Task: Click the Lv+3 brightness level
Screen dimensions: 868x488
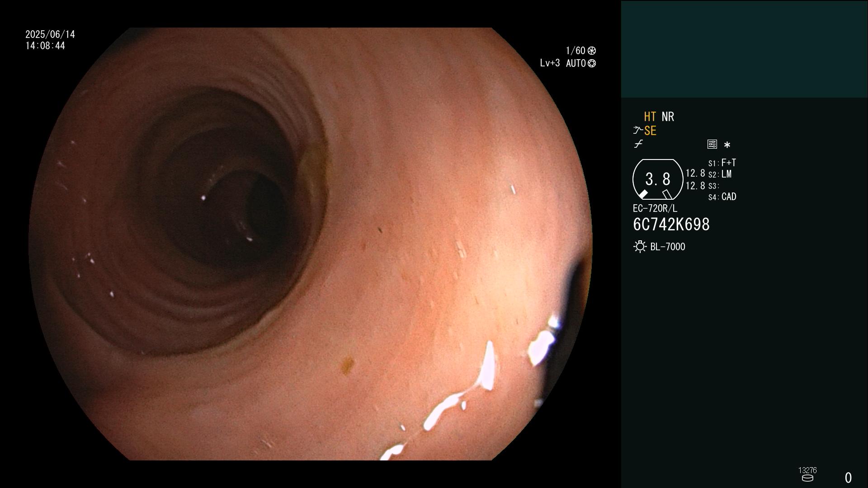Action: pyautogui.click(x=550, y=63)
